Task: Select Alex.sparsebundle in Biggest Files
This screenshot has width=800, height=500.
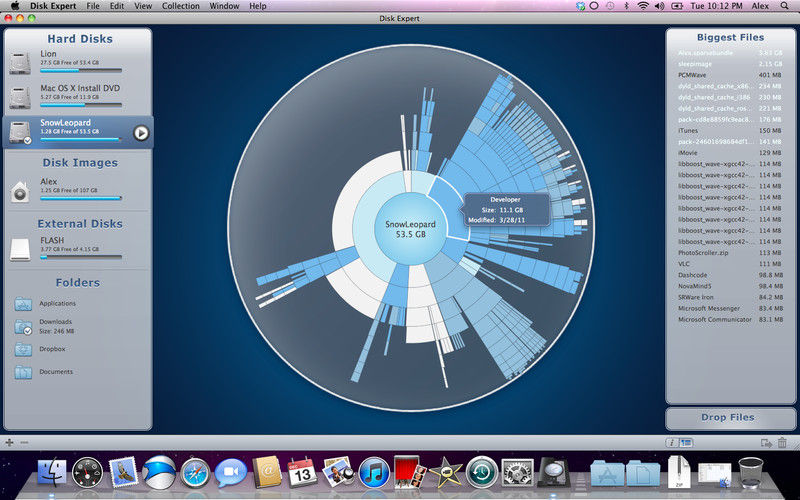Action: coord(730,53)
